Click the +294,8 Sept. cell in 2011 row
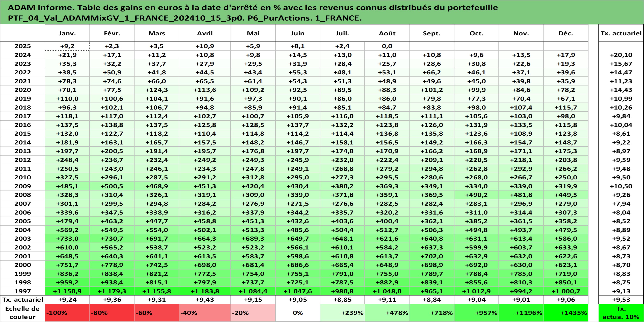Screen dimensions: 644x322 click(x=432, y=169)
